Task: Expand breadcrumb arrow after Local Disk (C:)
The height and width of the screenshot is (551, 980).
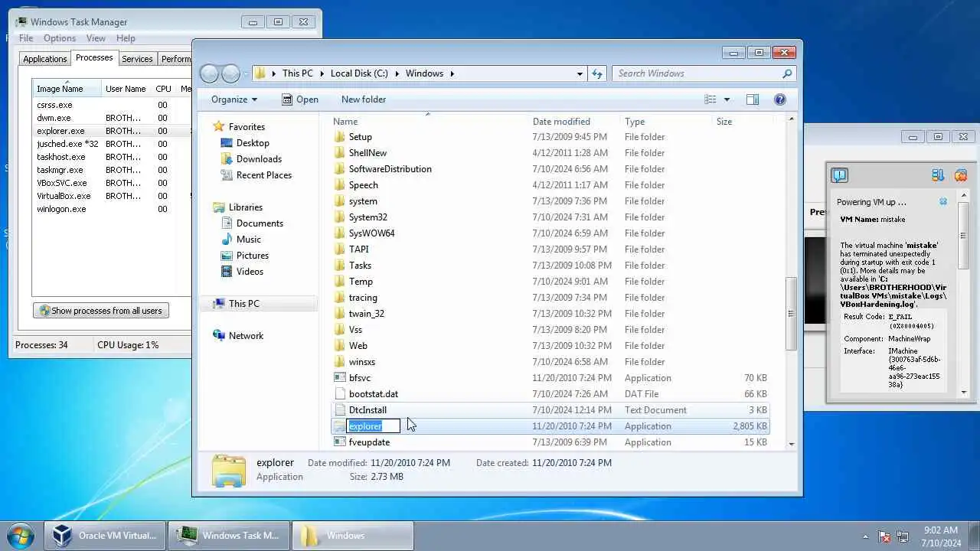Action: tap(397, 73)
